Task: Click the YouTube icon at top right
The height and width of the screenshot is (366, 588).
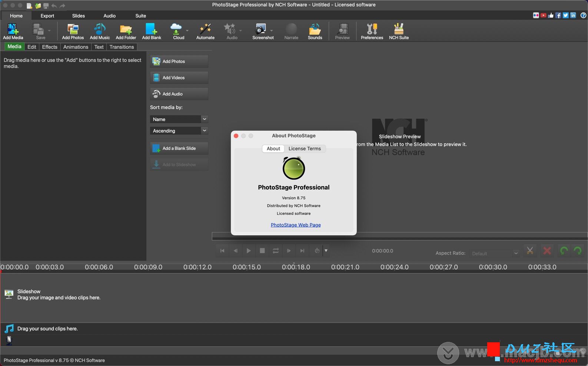Action: point(543,15)
